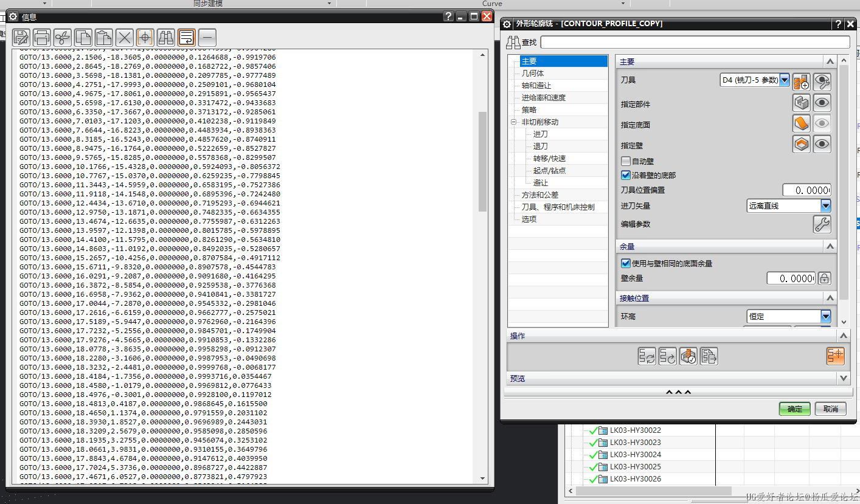Click the dash icon in 信息 toolbar
The height and width of the screenshot is (504, 860).
tap(207, 37)
